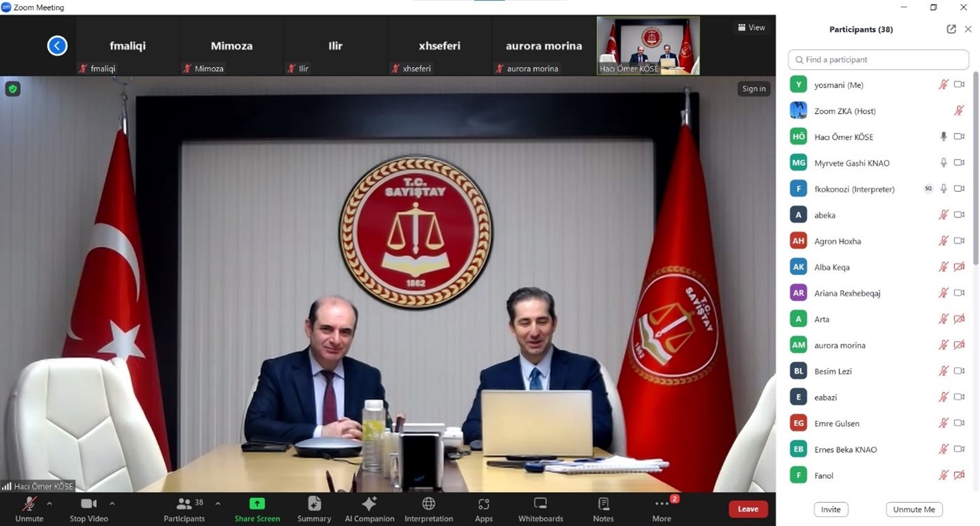Open Notes in the toolbar
This screenshot has width=980, height=526.
coord(603,508)
